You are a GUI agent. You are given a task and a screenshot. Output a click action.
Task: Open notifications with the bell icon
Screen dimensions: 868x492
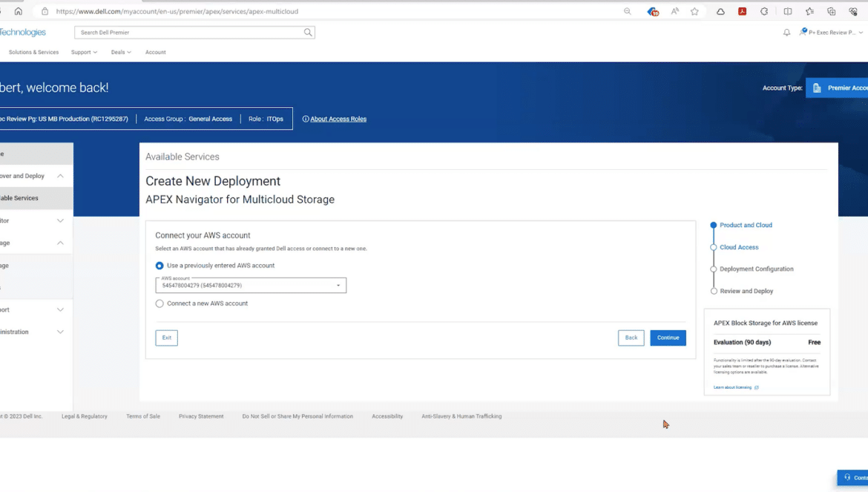coord(786,33)
